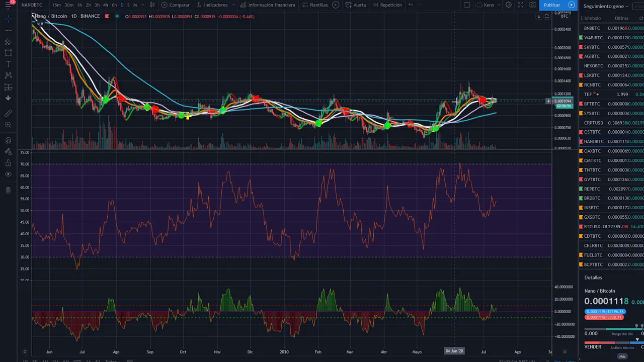
Task: Undo the last chart action
Action: tap(411, 5)
